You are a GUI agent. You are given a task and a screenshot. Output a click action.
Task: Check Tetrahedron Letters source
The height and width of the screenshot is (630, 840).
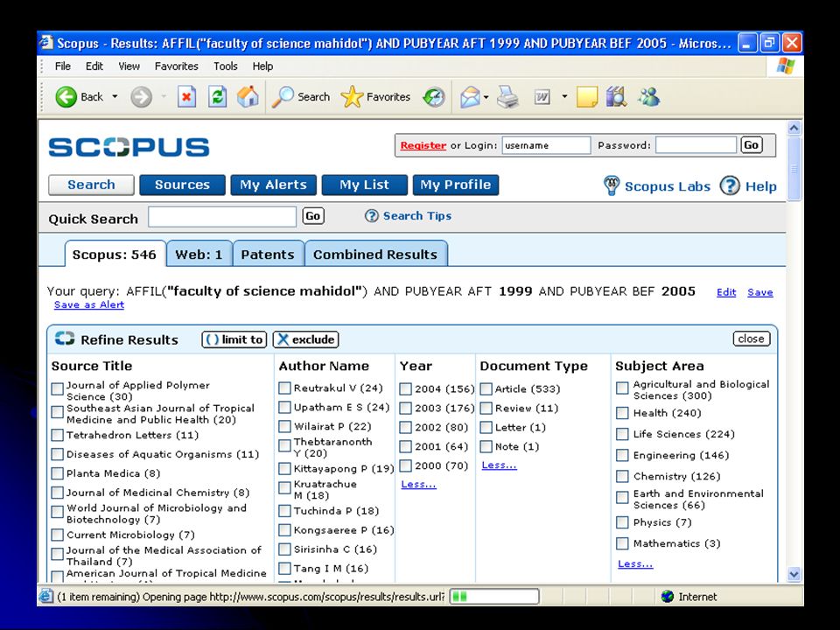pyautogui.click(x=58, y=435)
